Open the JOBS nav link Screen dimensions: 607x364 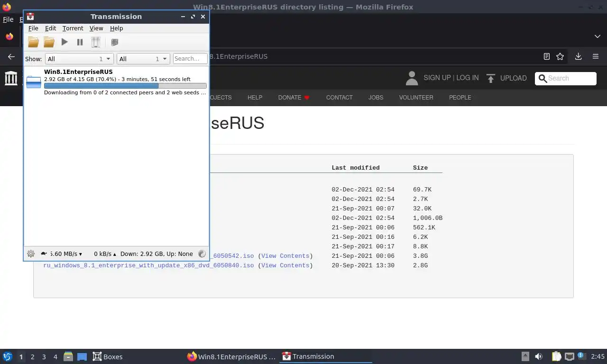376,98
